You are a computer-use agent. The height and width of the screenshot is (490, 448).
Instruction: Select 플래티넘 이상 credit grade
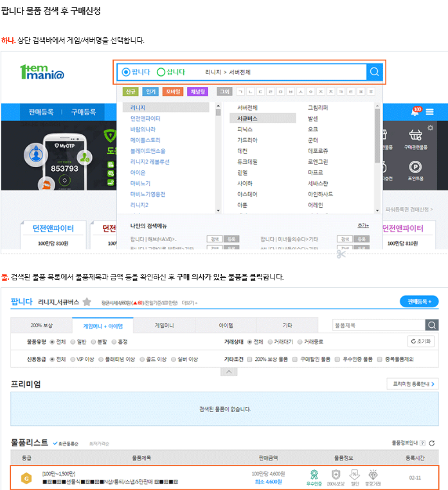click(x=101, y=359)
